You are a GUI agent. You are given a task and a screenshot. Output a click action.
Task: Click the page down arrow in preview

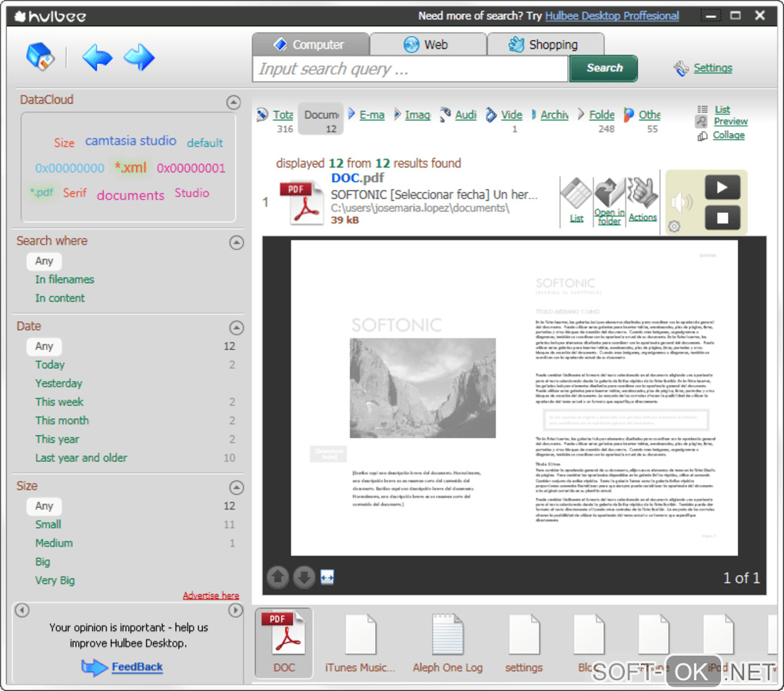(304, 577)
